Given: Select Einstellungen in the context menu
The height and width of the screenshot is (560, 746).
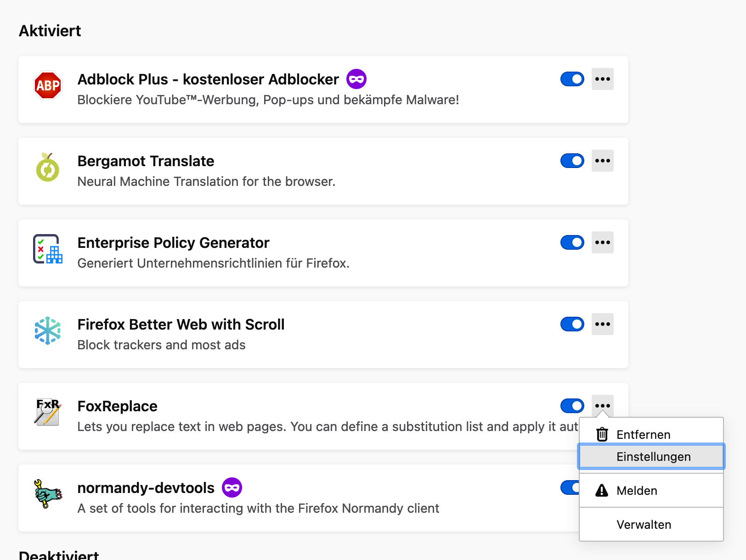Looking at the screenshot, I should 653,456.
